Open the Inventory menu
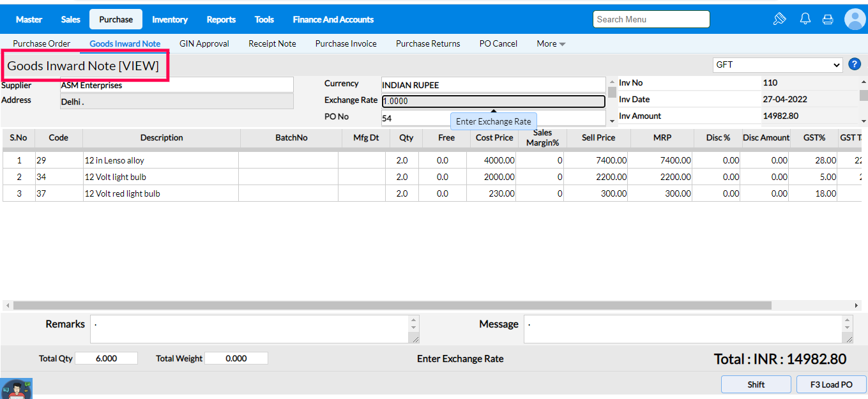 tap(170, 20)
